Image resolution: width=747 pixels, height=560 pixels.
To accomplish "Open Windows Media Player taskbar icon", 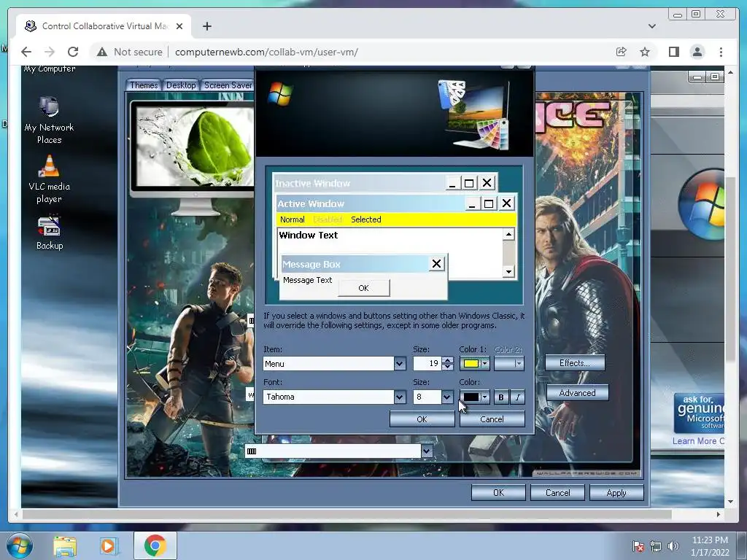I will (108, 546).
